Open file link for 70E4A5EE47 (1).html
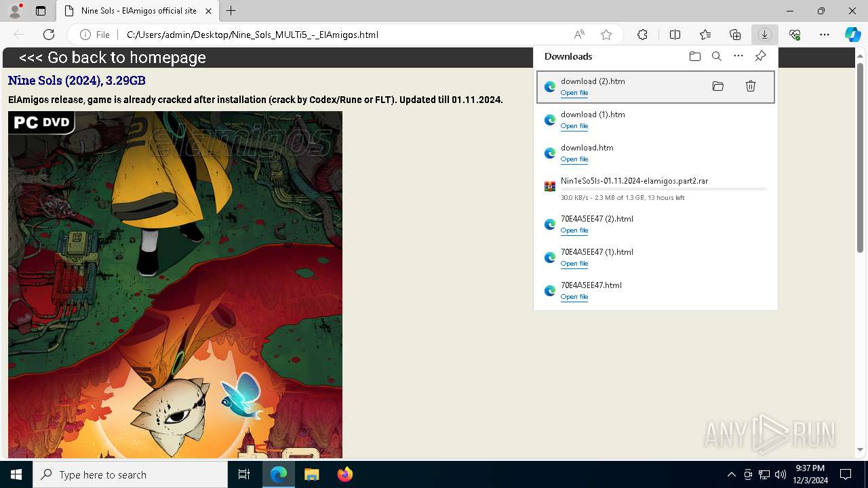Image resolution: width=868 pixels, height=488 pixels. click(574, 264)
